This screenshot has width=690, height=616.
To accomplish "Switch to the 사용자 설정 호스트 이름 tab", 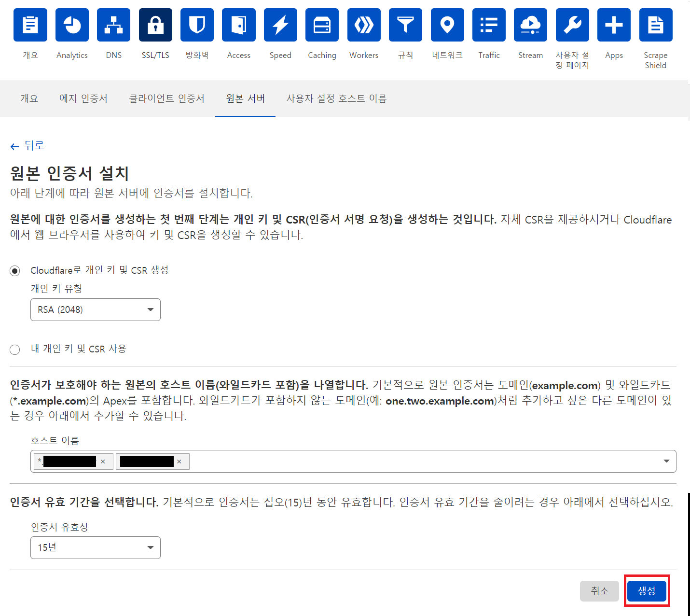I will click(x=336, y=98).
